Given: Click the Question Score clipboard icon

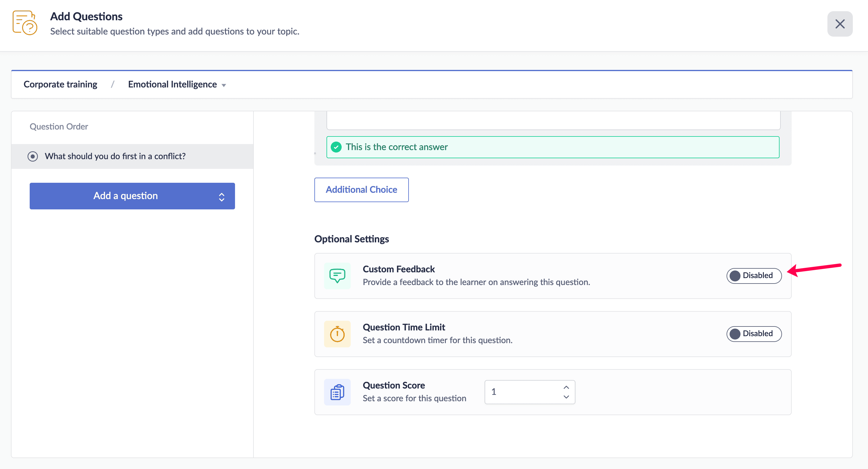Looking at the screenshot, I should pos(337,392).
